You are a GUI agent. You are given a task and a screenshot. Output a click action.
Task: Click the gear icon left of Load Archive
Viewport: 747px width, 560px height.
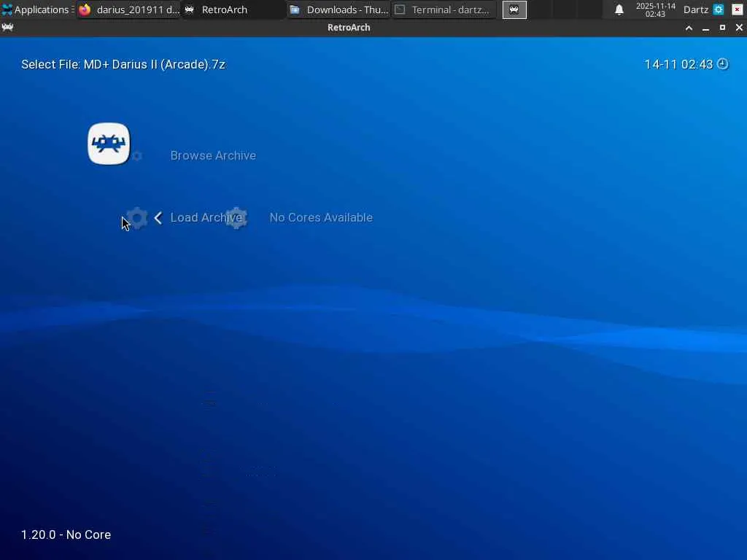[x=137, y=218]
